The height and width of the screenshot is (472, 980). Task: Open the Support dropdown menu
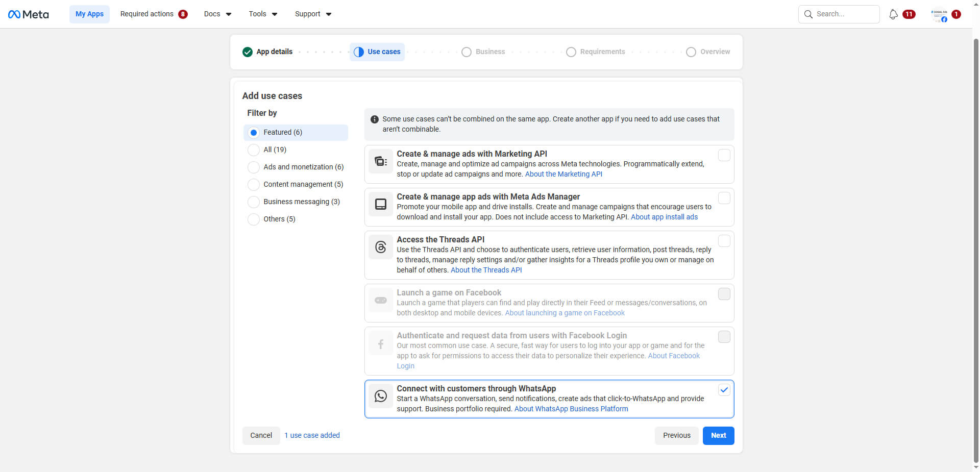[313, 14]
